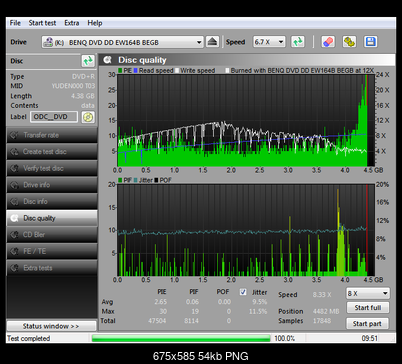
Task: Click the MID value YUDEN000 T03
Action: pyautogui.click(x=73, y=86)
